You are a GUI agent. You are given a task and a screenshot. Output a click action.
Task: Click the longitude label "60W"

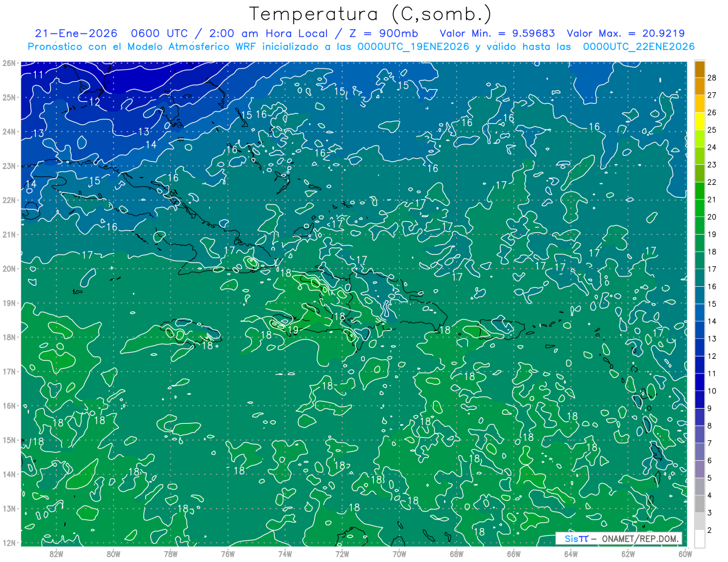685,554
